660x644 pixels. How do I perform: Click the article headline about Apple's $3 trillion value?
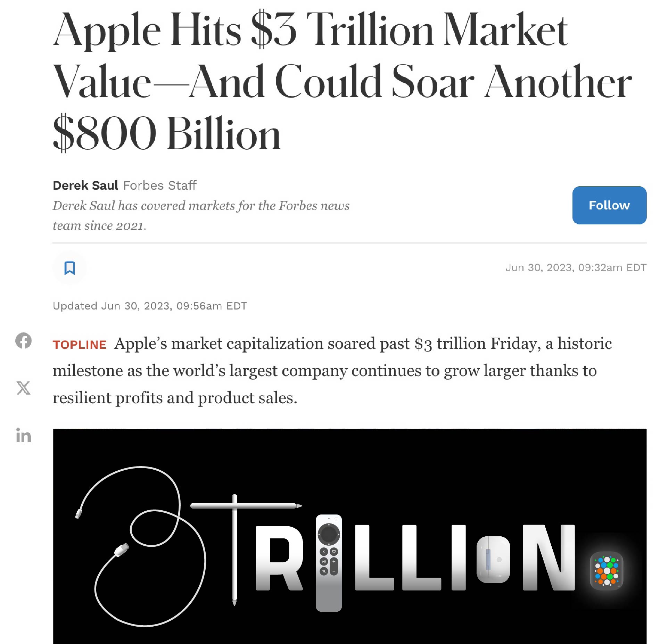[x=342, y=82]
